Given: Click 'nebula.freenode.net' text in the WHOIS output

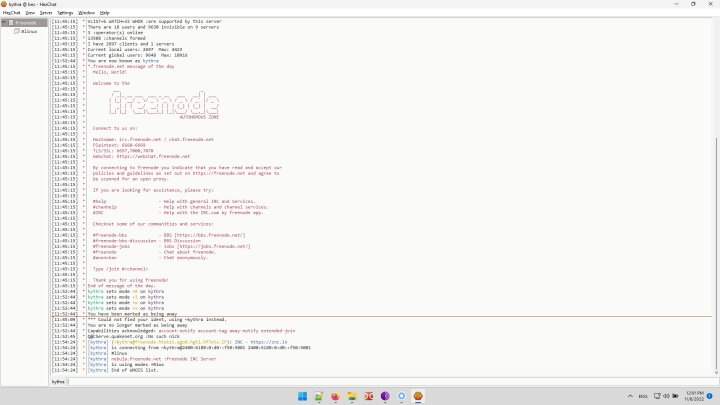Looking at the screenshot, I should (136, 359).
